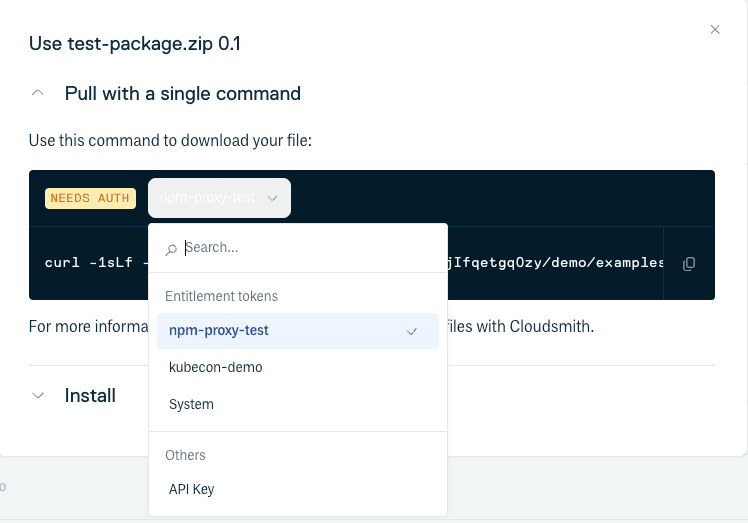Click the dropdown arrow on token selector

click(272, 198)
